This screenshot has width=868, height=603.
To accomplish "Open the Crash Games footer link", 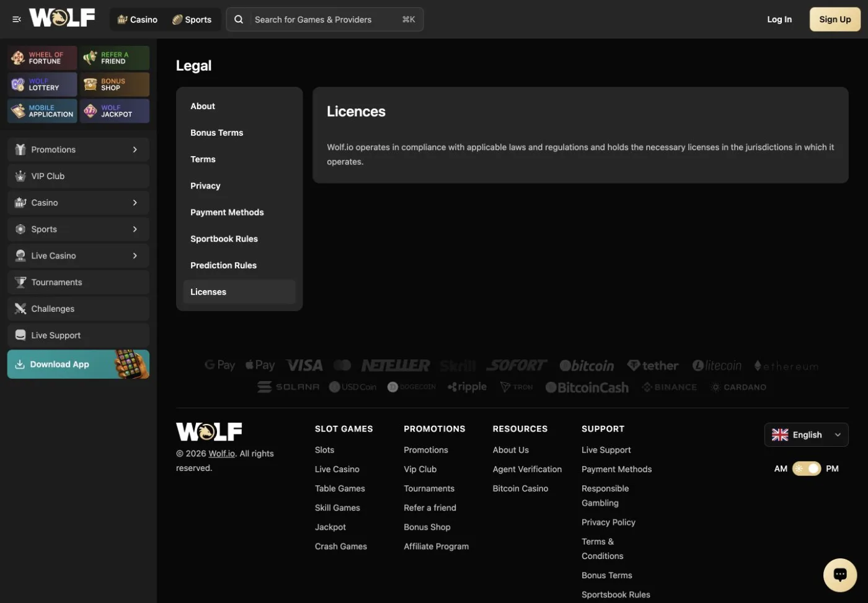I will click(x=341, y=547).
